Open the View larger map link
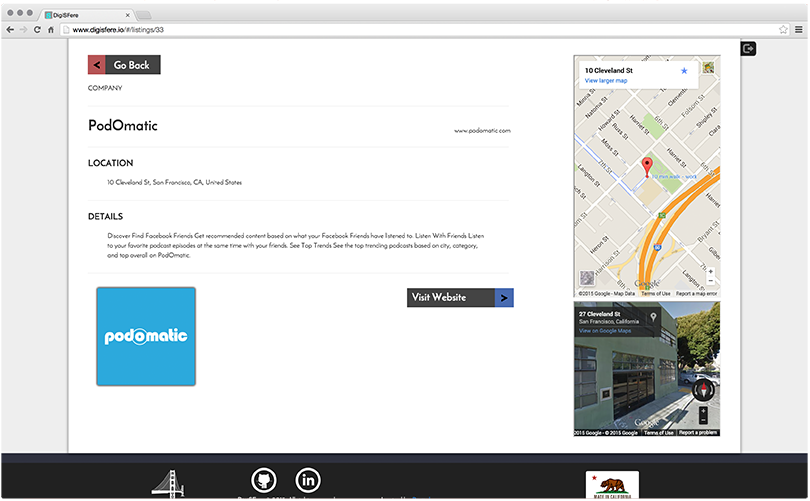This screenshot has height=501, width=810. tap(606, 81)
